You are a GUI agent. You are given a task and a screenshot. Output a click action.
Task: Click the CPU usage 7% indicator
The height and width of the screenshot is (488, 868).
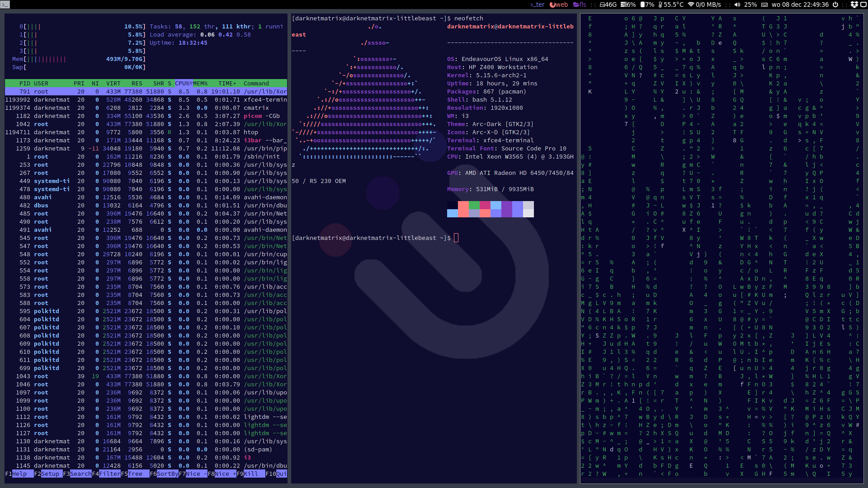coord(647,5)
